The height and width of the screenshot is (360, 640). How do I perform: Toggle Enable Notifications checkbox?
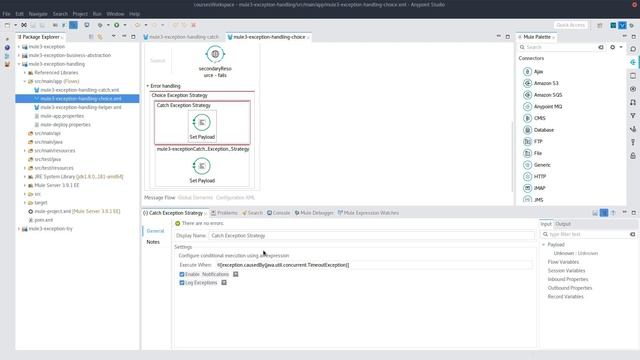coord(182,274)
